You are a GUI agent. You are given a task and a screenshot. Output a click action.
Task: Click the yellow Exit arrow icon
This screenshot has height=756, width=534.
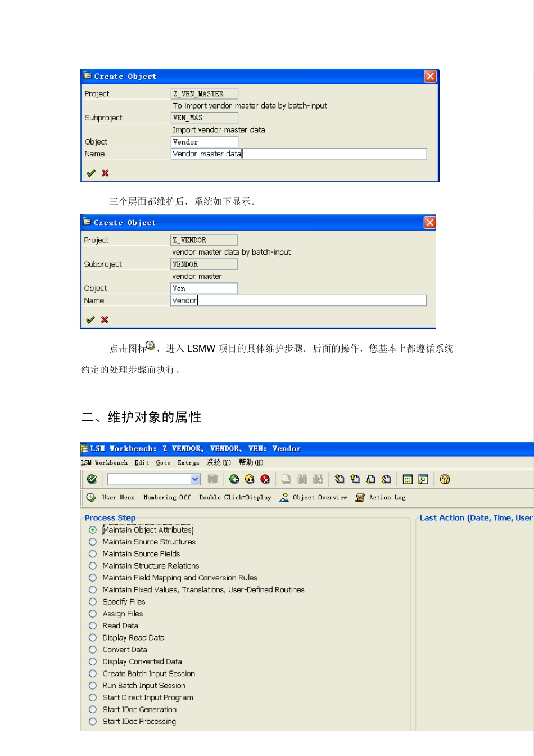(x=250, y=479)
